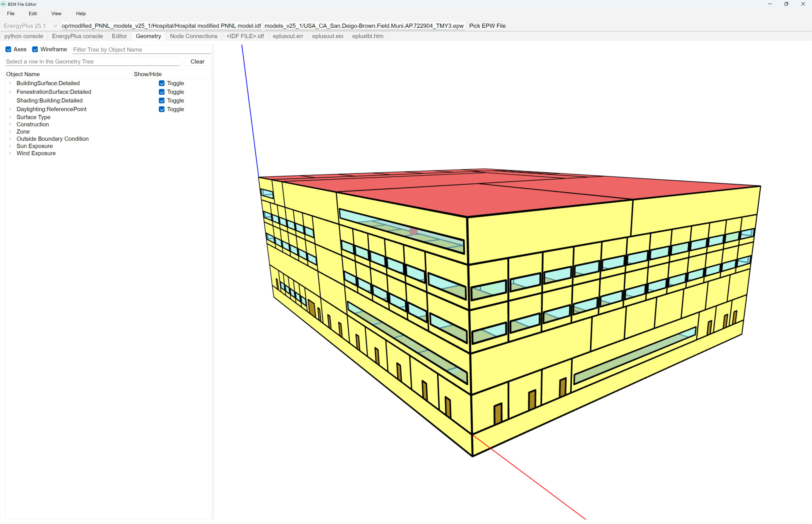This screenshot has height=524, width=812.
Task: Minimize the BEM File Editor window
Action: [770, 4]
